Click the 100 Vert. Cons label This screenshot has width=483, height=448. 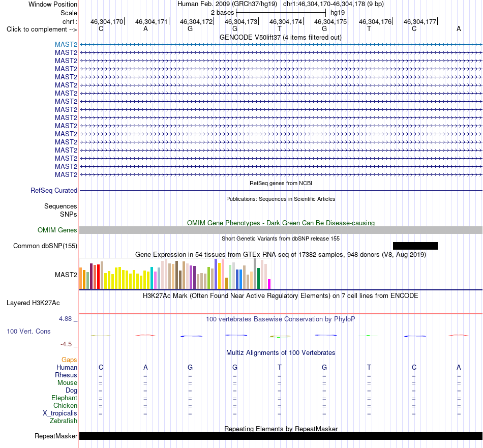tap(28, 331)
